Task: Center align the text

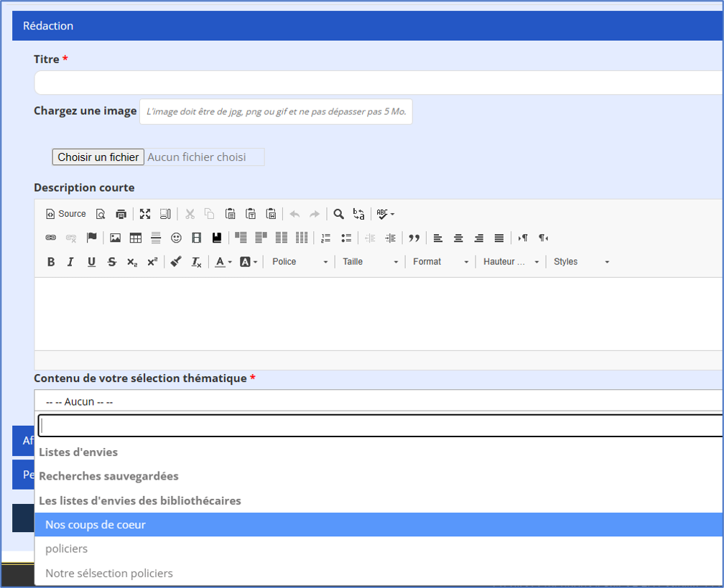Action: pos(458,238)
